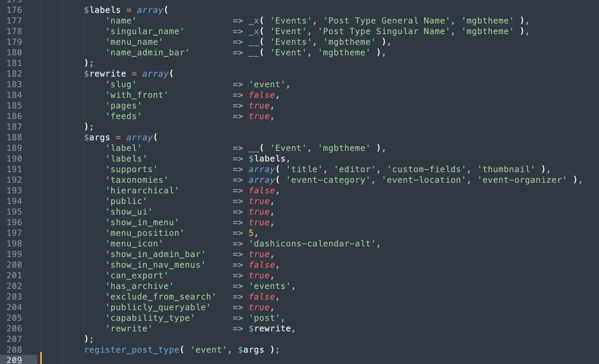This screenshot has width=599, height=364.
Task: Click the 'with_front' false value
Action: 262,95
